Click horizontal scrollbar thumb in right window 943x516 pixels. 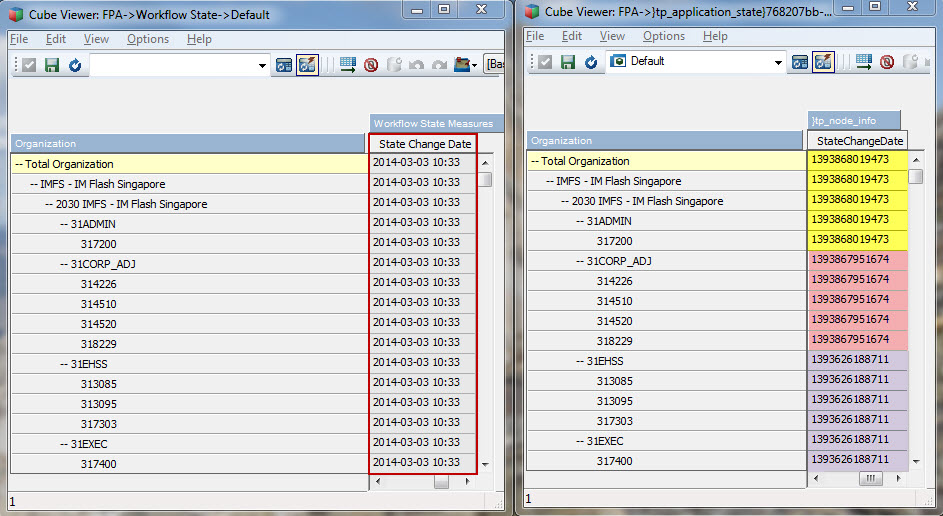[870, 479]
